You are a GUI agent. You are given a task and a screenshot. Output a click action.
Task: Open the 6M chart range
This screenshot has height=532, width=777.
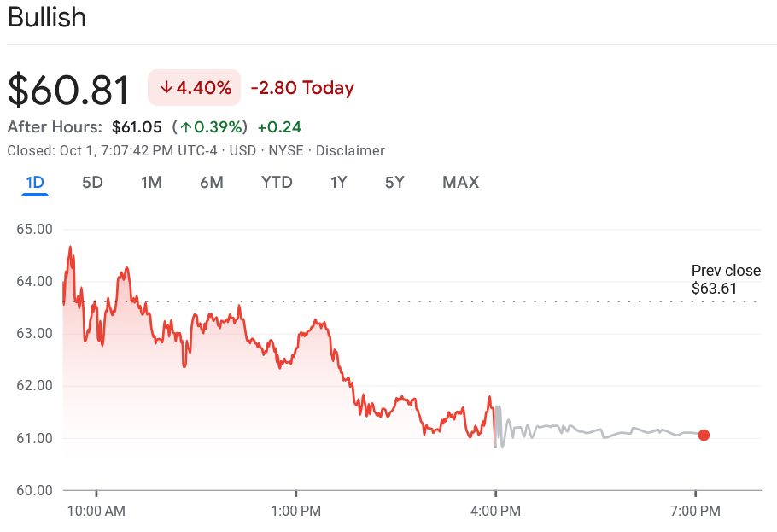tap(212, 182)
